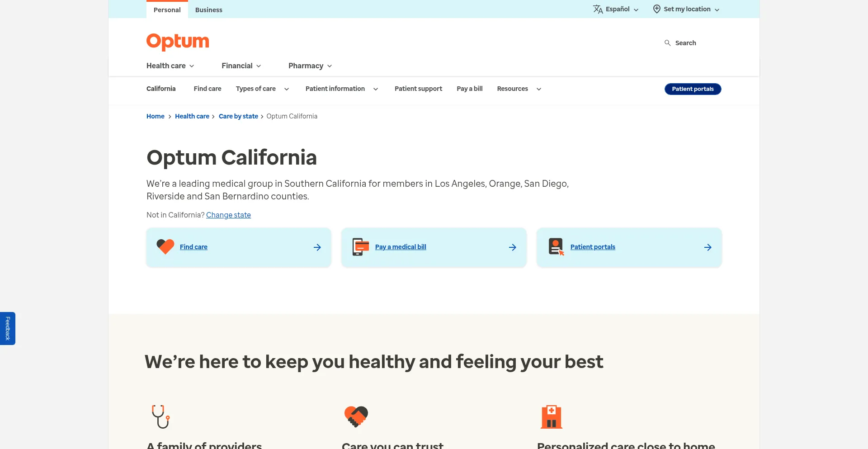Screen dimensions: 868x449
Task: Click the medical bill payment icon
Action: 360,247
